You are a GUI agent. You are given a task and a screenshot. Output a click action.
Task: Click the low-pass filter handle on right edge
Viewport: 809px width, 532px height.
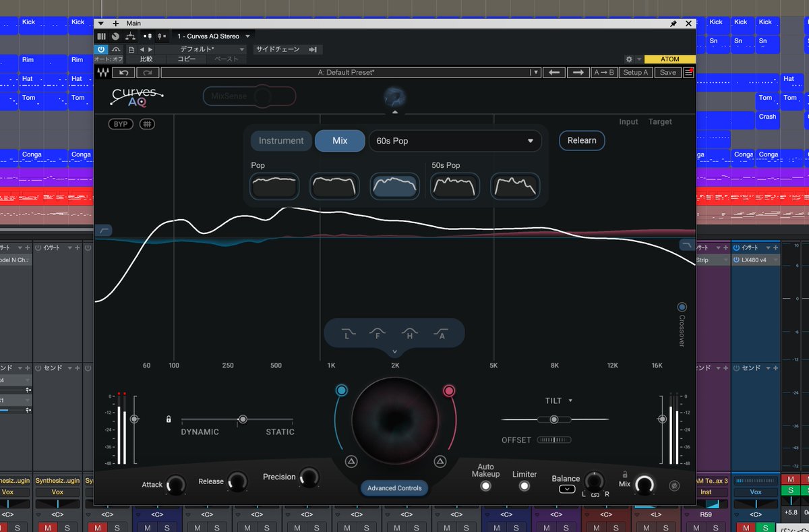686,245
